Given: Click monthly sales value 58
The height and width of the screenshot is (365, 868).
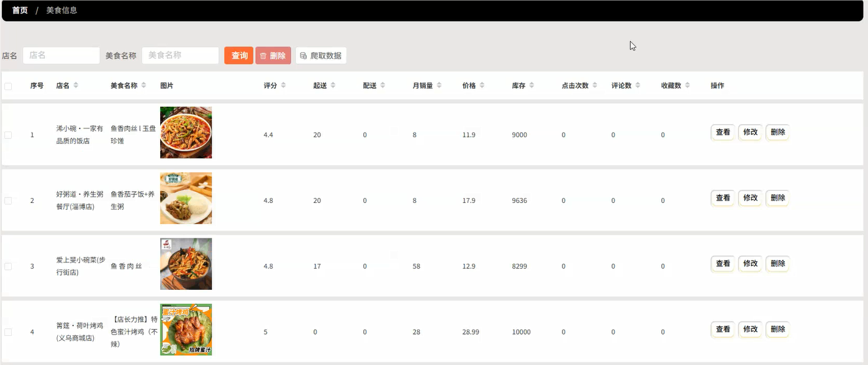Looking at the screenshot, I should click(417, 266).
